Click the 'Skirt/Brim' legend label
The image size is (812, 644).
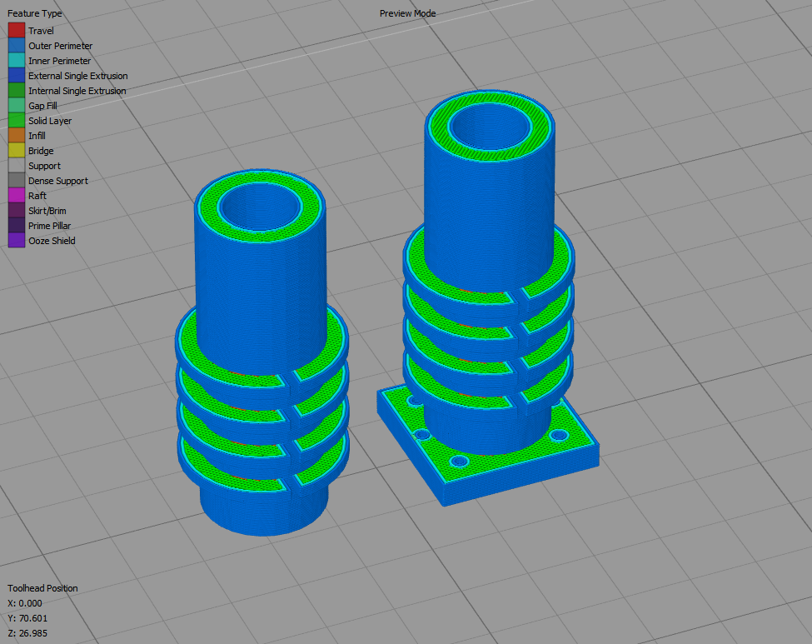47,211
